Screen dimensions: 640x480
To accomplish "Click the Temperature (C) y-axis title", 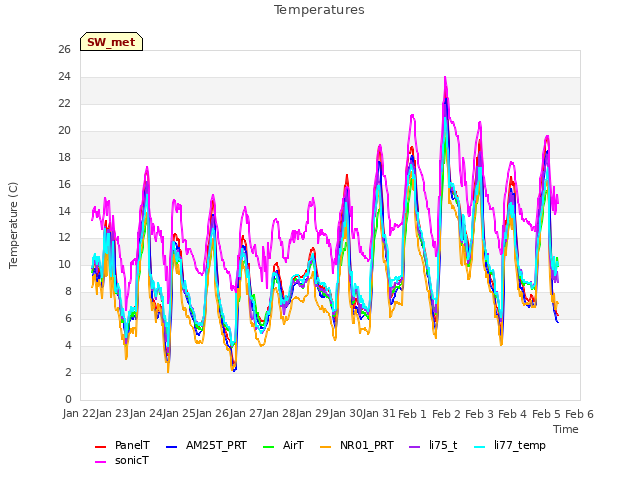I will coord(13,225).
